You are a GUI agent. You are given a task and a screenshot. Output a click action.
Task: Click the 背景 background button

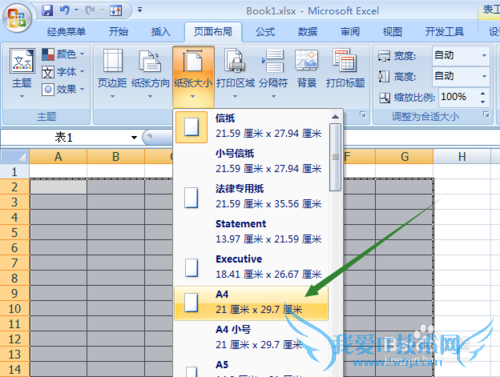click(x=307, y=69)
